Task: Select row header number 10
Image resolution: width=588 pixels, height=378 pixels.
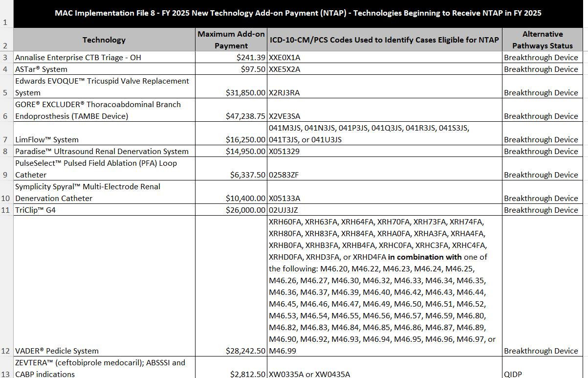Action: 6,192
